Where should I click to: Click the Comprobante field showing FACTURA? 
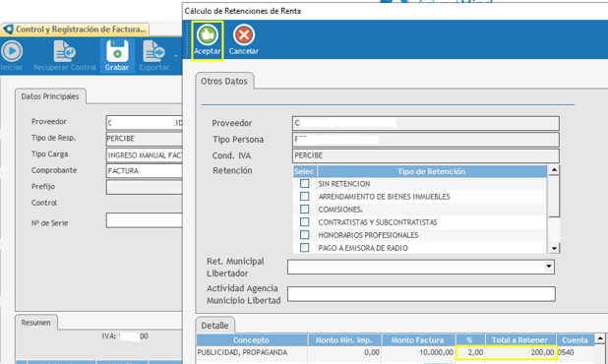145,170
